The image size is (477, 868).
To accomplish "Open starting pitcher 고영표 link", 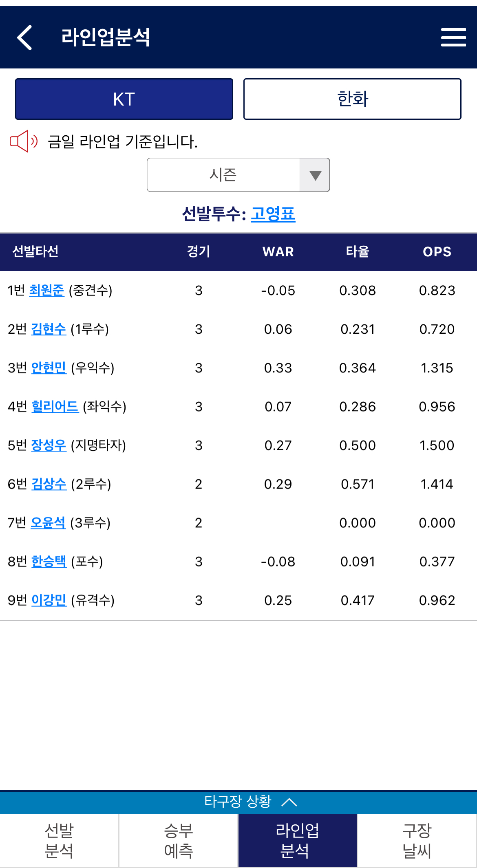I will tap(273, 214).
